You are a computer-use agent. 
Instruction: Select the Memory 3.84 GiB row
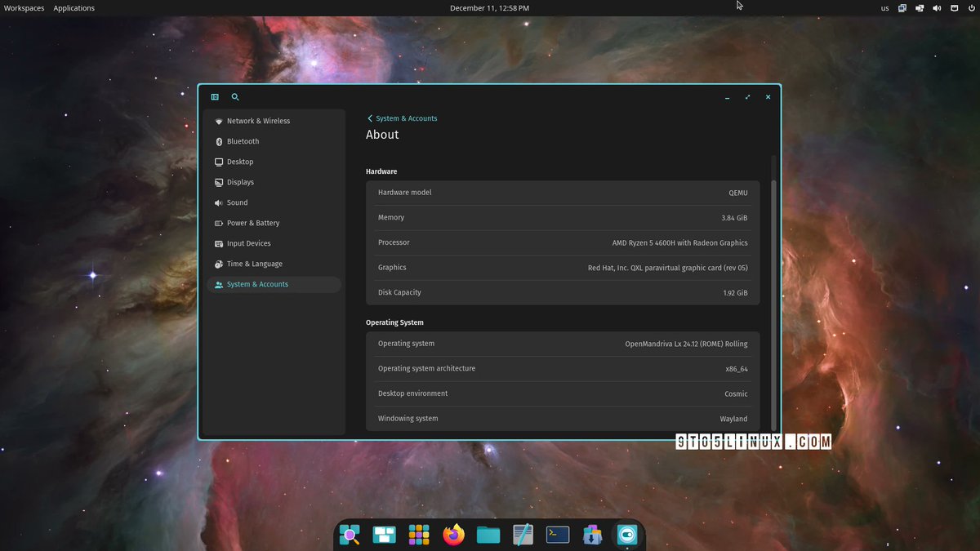click(x=563, y=218)
